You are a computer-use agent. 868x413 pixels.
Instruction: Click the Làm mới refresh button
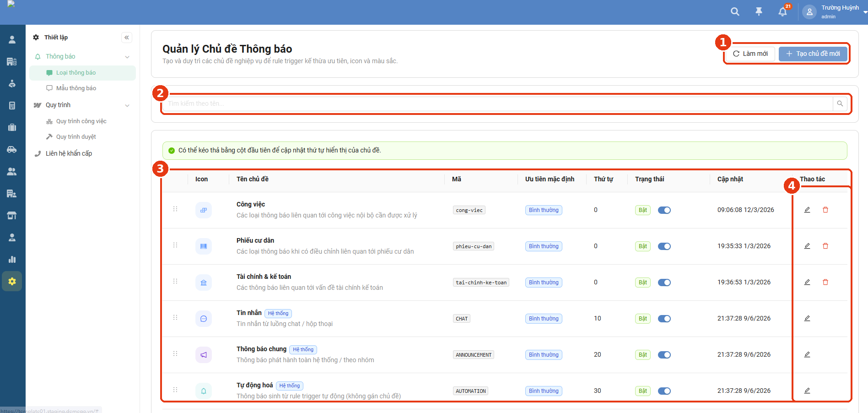click(750, 54)
